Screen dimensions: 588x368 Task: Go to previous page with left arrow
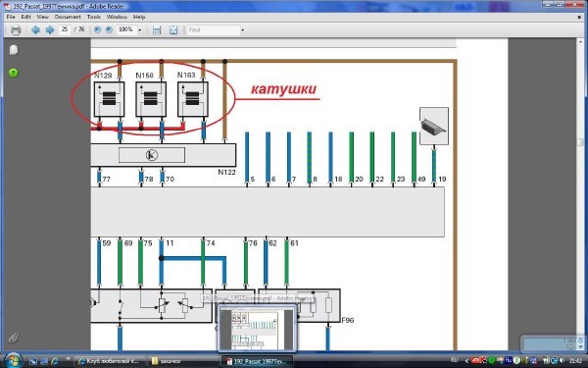click(x=35, y=29)
